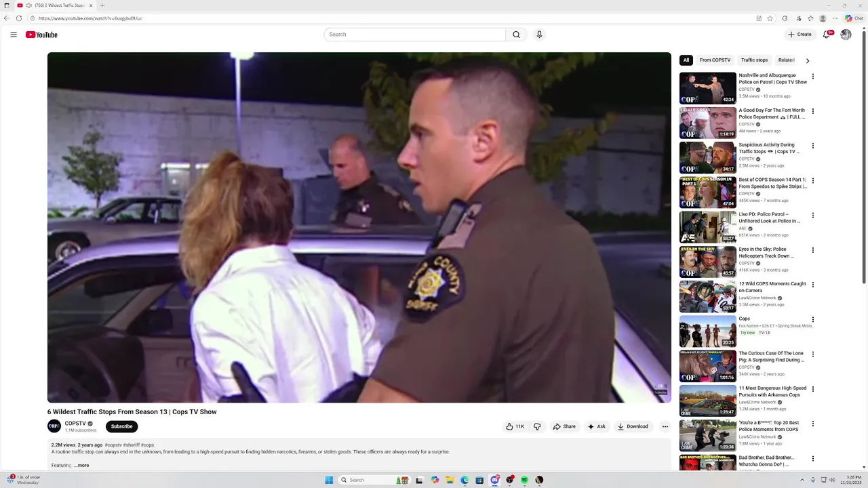868x488 pixels.
Task: Open Windows Start menu
Action: click(x=329, y=480)
